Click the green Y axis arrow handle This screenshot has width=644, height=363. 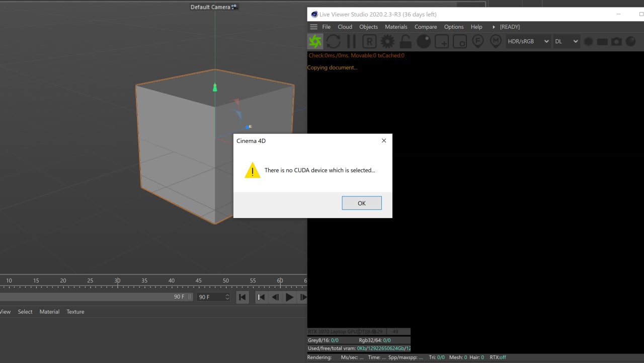click(215, 88)
